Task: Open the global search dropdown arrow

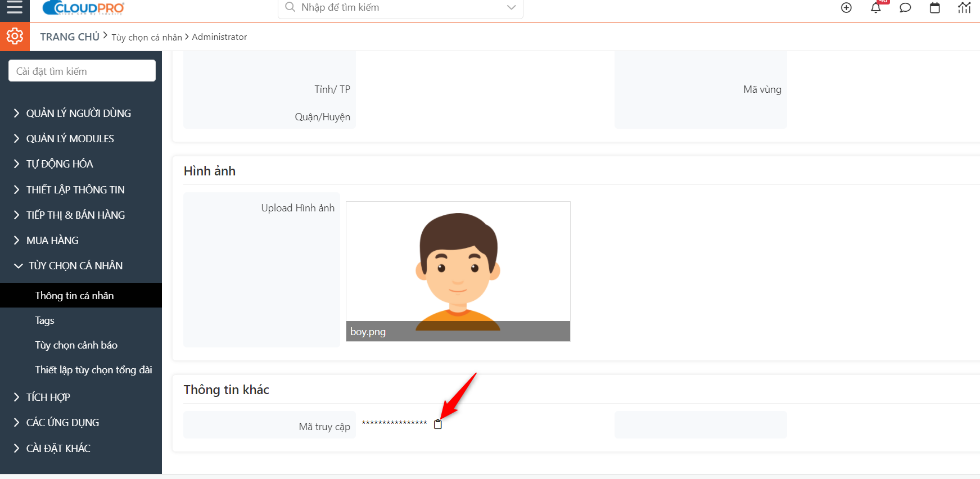Action: point(511,7)
